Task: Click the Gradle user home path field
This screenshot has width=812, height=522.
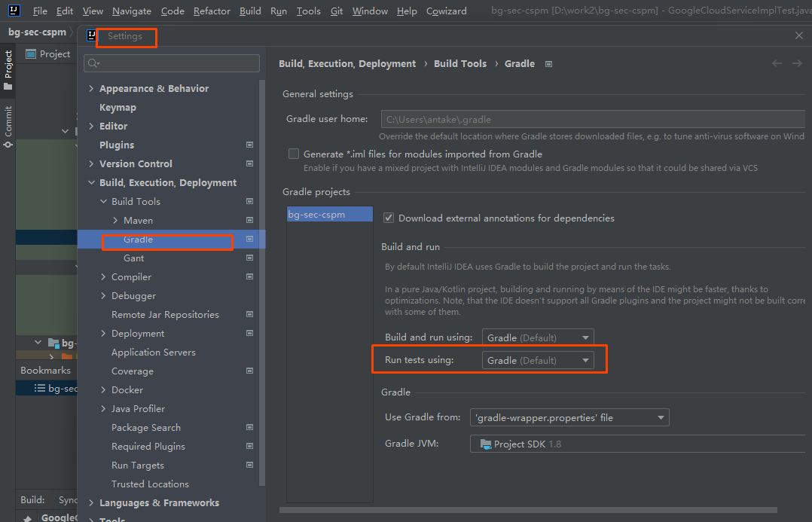Action: coord(593,119)
